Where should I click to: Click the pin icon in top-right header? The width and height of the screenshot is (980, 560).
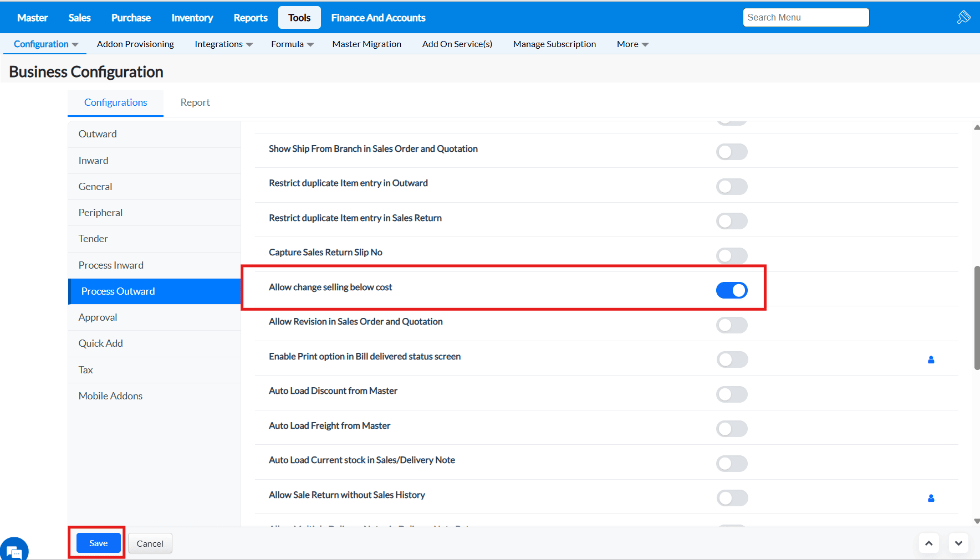point(963,17)
